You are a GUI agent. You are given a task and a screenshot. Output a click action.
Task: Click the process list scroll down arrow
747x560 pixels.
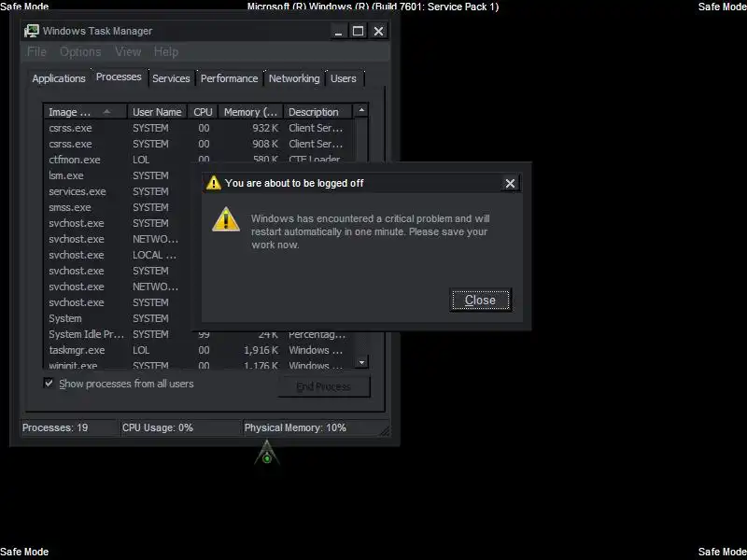361,362
